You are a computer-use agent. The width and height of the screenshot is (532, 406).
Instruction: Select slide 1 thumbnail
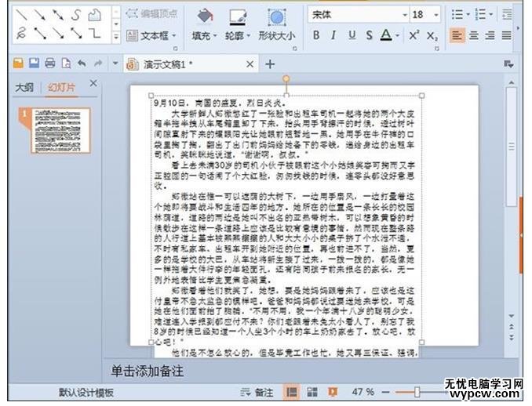click(x=60, y=130)
